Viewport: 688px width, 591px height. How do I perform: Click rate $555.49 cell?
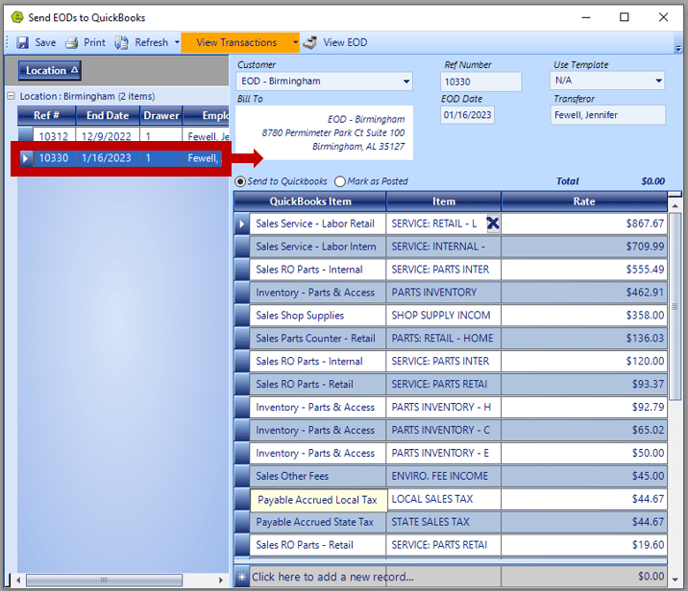click(584, 269)
